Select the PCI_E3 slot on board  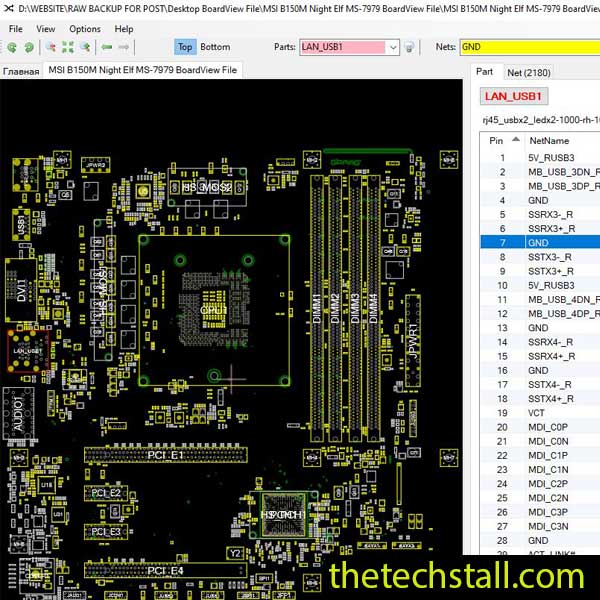[x=106, y=531]
